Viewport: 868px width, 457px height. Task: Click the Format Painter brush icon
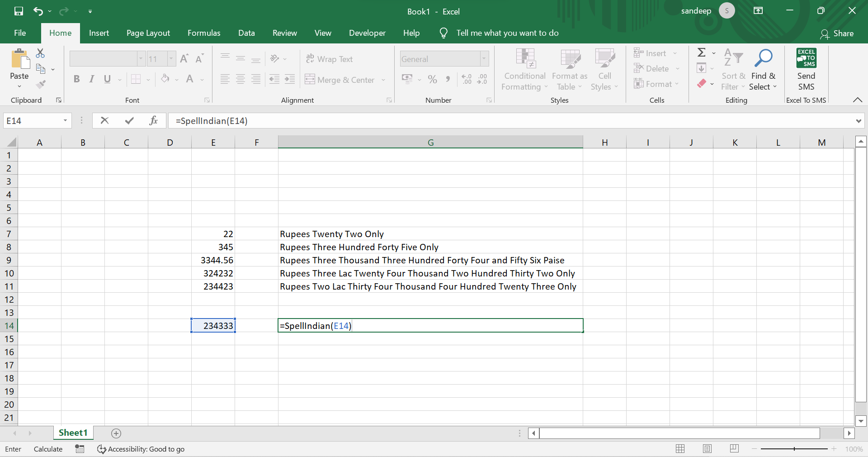41,84
